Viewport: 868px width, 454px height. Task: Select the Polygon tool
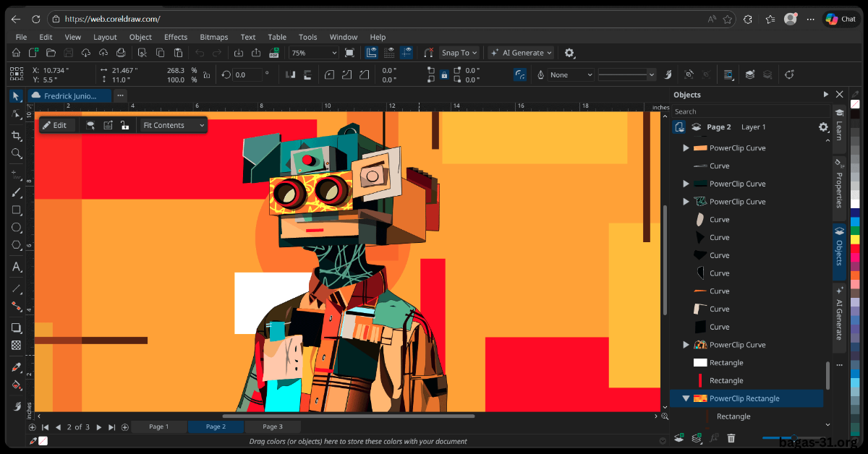tap(16, 245)
